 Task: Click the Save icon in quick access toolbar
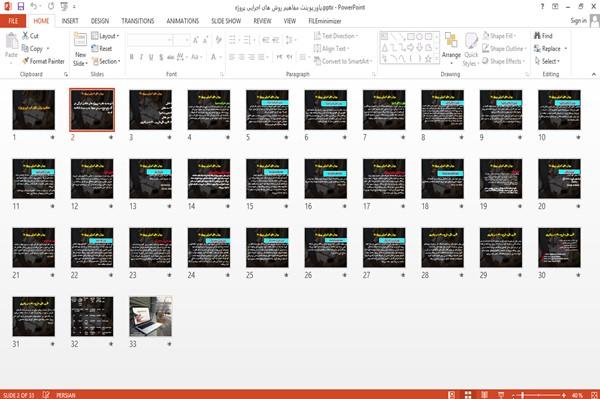pyautogui.click(x=21, y=7)
